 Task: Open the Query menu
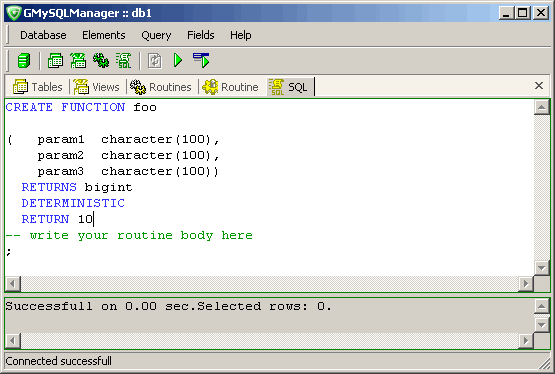(x=156, y=35)
